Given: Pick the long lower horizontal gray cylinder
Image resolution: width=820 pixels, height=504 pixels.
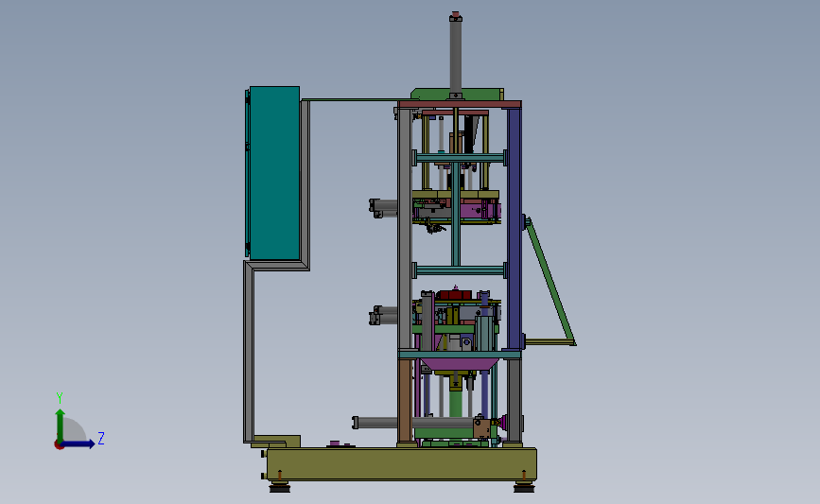Looking at the screenshot, I should (x=413, y=423).
